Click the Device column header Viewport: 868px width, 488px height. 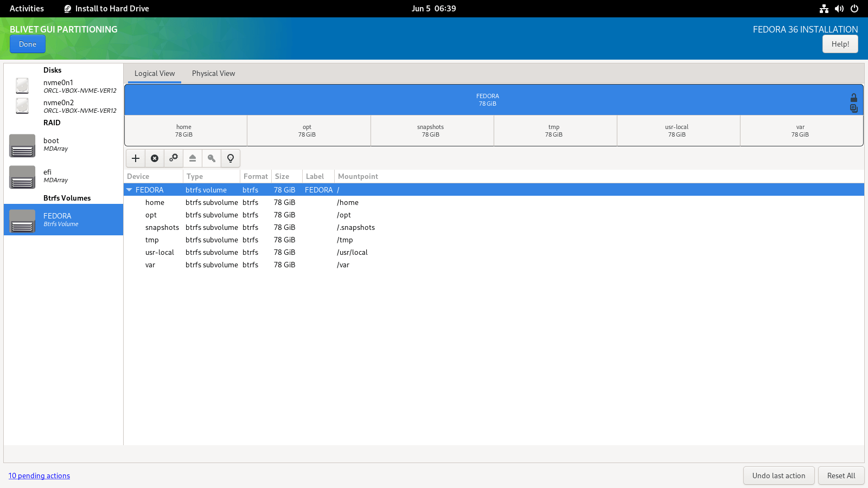[154, 176]
